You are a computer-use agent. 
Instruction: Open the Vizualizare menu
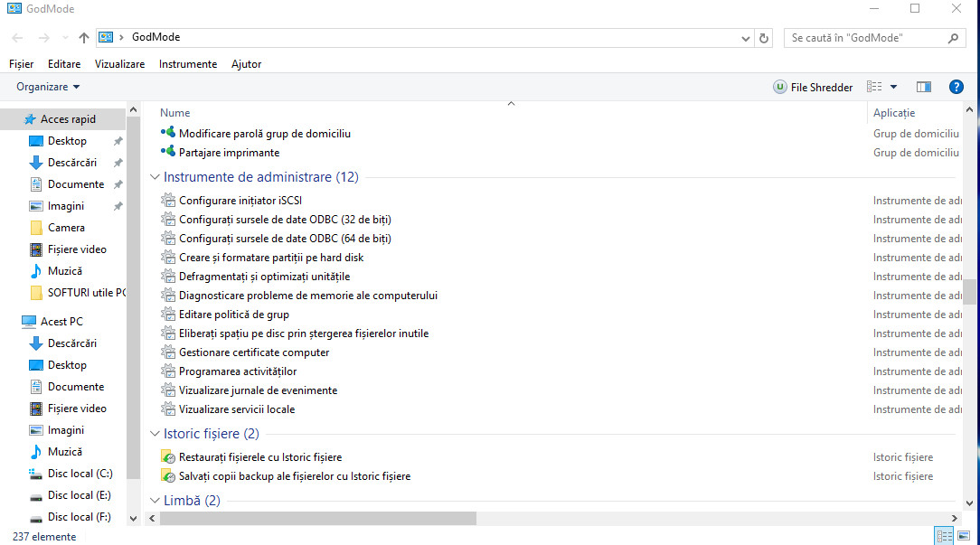coord(119,64)
